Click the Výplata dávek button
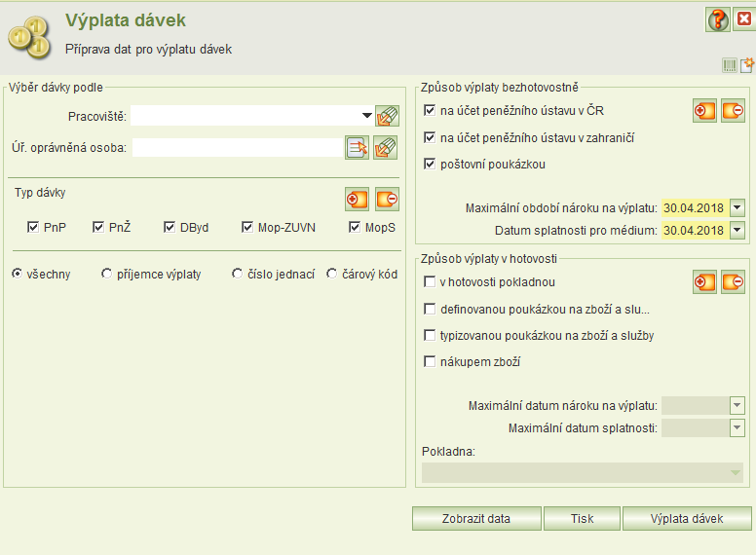This screenshot has width=756, height=555. coord(687,518)
